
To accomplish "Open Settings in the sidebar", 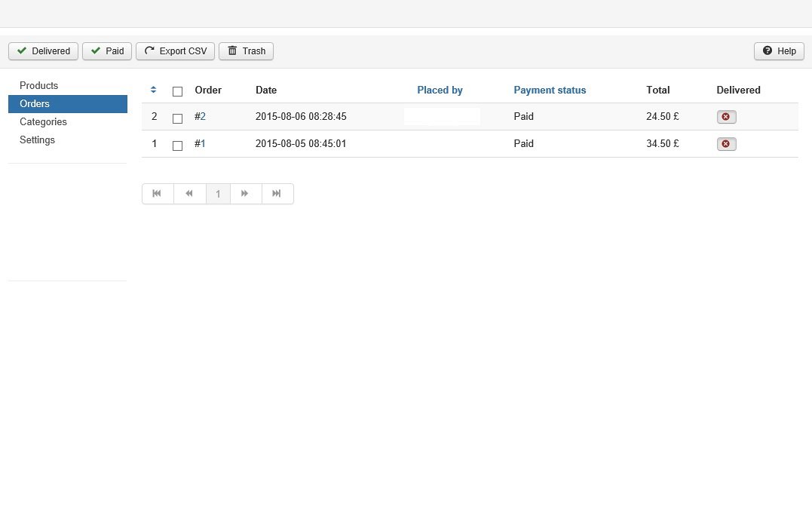I will [37, 140].
